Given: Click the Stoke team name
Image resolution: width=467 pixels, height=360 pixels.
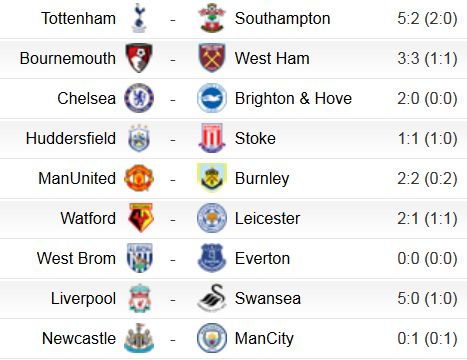Looking at the screenshot, I should point(255,138).
